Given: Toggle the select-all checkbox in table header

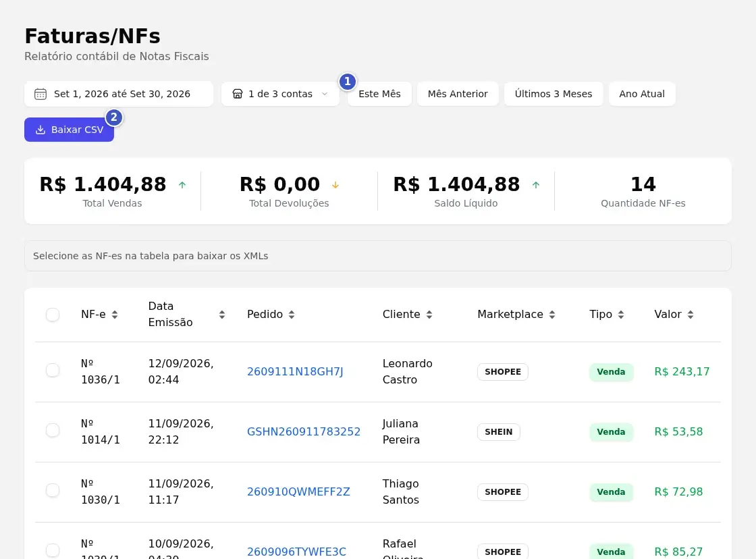Looking at the screenshot, I should tap(53, 315).
